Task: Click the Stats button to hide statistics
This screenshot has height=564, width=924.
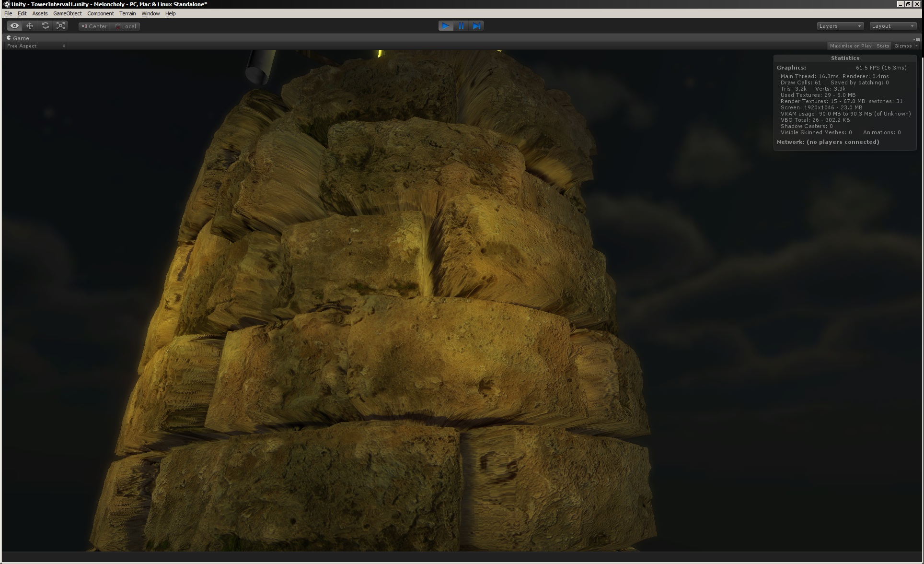Action: tap(882, 46)
